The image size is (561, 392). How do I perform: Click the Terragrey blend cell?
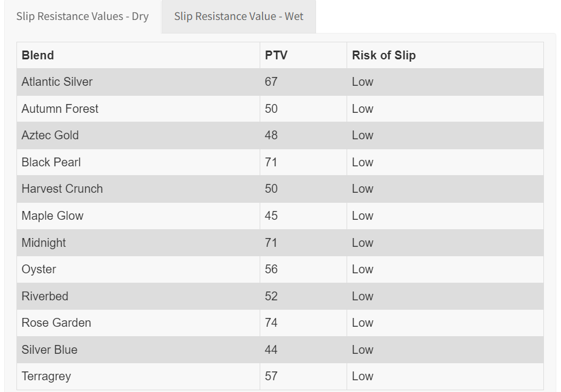pyautogui.click(x=46, y=376)
